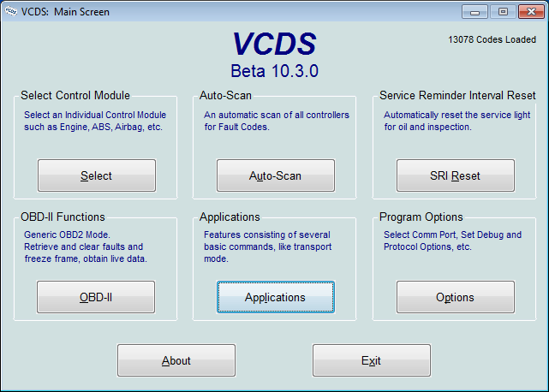Click the 13078 Codes Loaded status text
Image resolution: width=549 pixels, height=392 pixels.
coord(492,40)
